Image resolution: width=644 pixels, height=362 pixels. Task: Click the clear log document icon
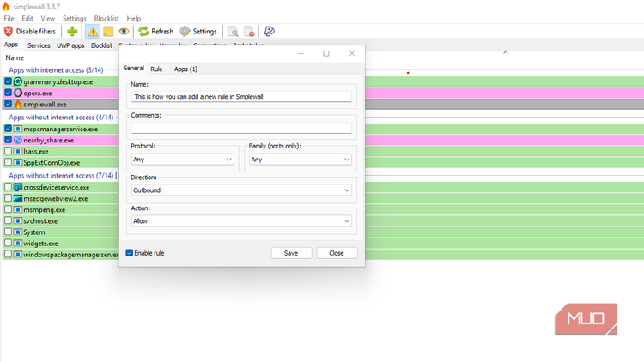249,31
